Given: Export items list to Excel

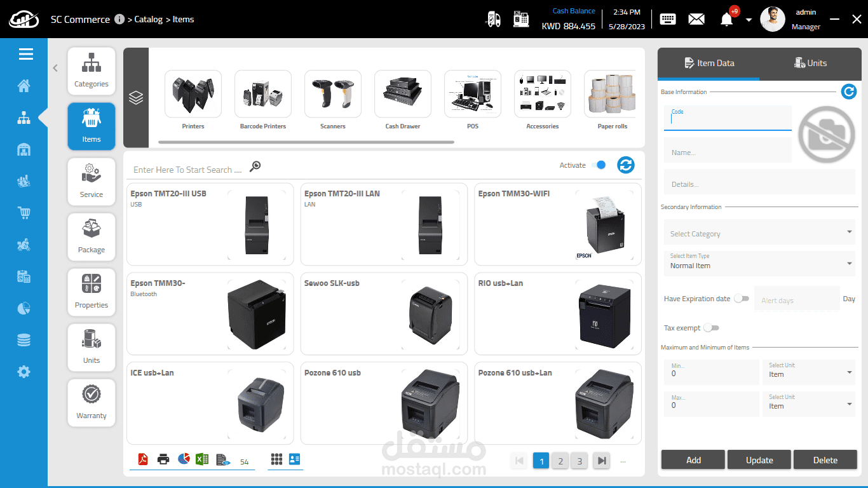Looking at the screenshot, I should tap(202, 459).
